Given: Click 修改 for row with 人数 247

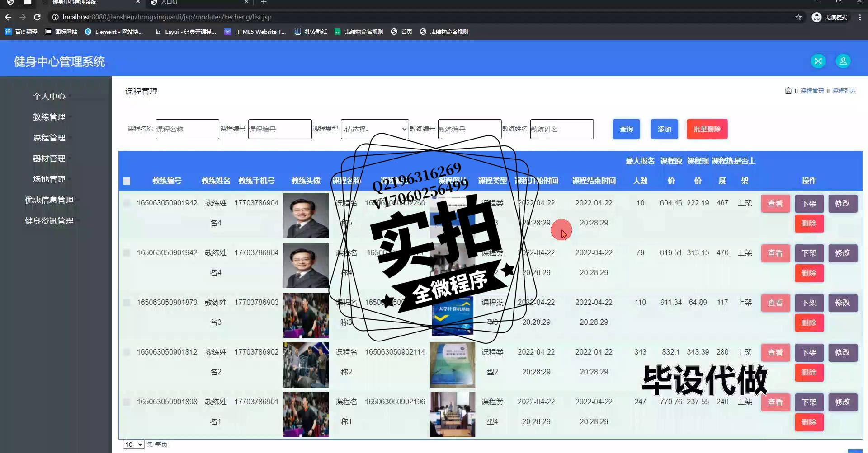Looking at the screenshot, I should (x=843, y=402).
